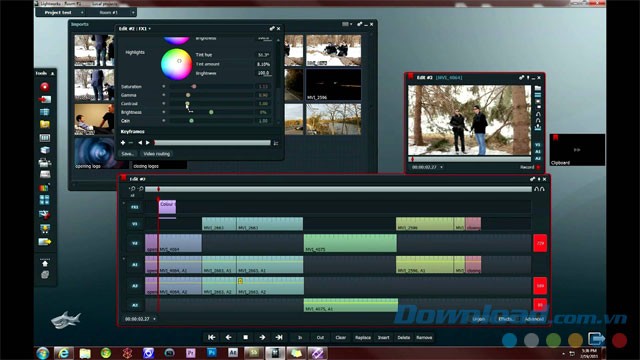The width and height of the screenshot is (640, 360).
Task: Switch to the Advanced tab in timeline
Action: [534, 319]
